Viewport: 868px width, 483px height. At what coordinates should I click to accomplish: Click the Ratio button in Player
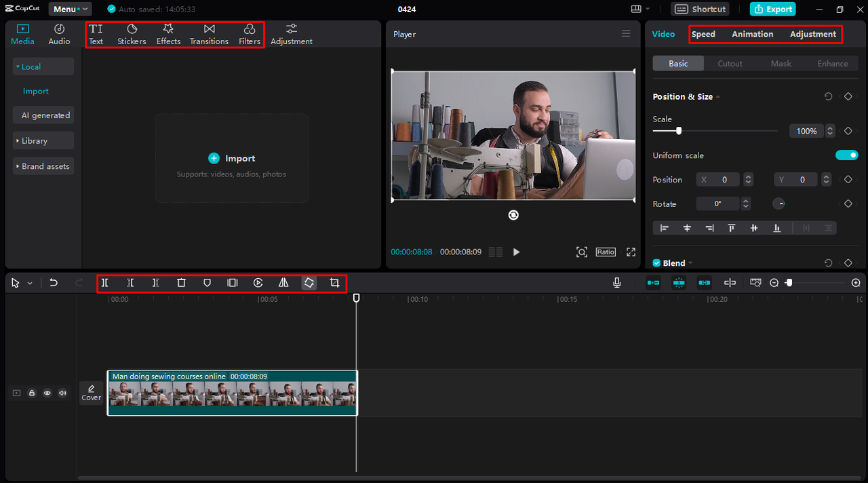click(606, 252)
